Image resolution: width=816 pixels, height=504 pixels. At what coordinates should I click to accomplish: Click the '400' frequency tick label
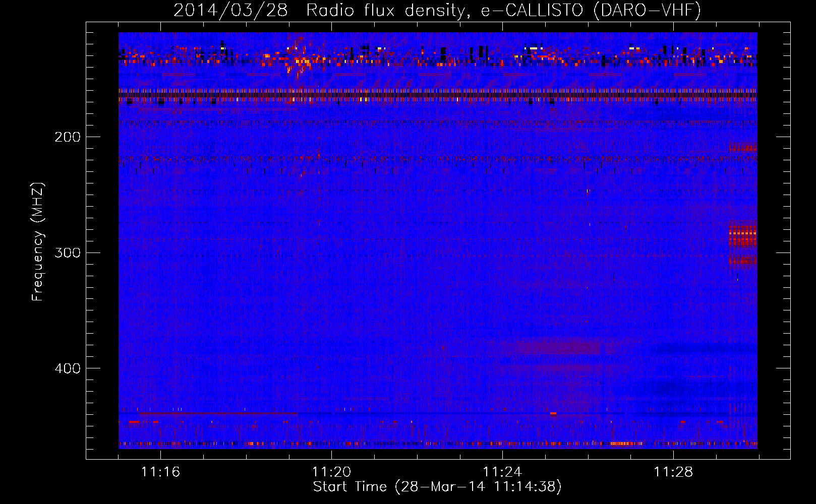pyautogui.click(x=68, y=368)
